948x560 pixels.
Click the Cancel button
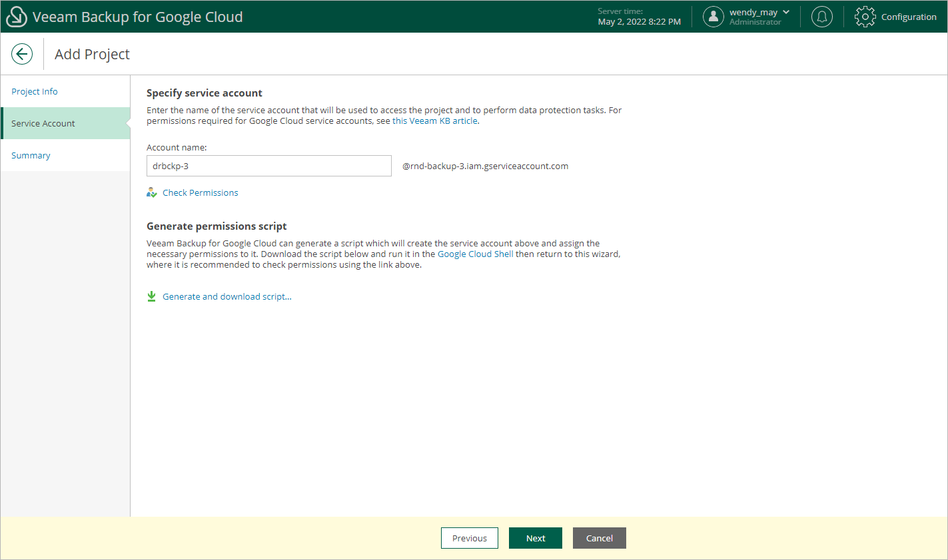point(600,538)
